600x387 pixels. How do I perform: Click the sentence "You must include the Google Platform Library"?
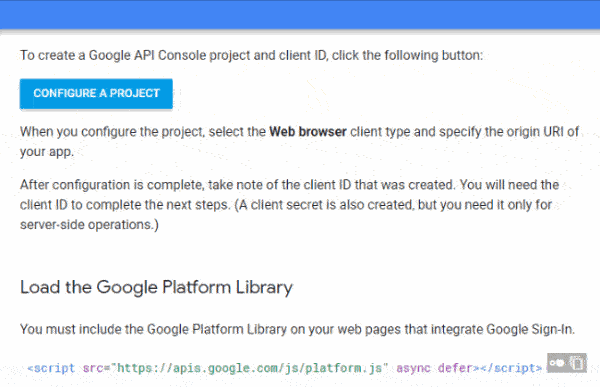[297, 329]
